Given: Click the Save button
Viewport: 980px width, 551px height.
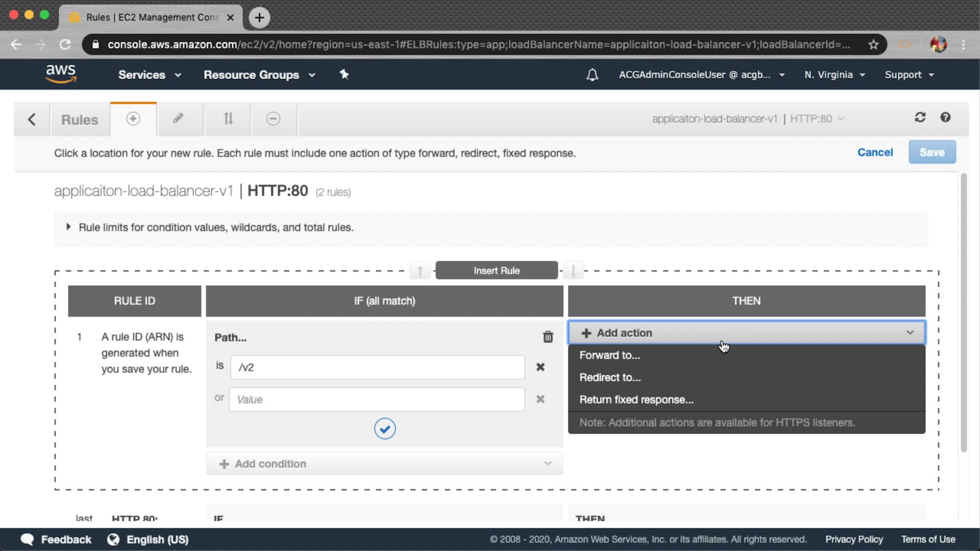Looking at the screenshot, I should coord(932,152).
